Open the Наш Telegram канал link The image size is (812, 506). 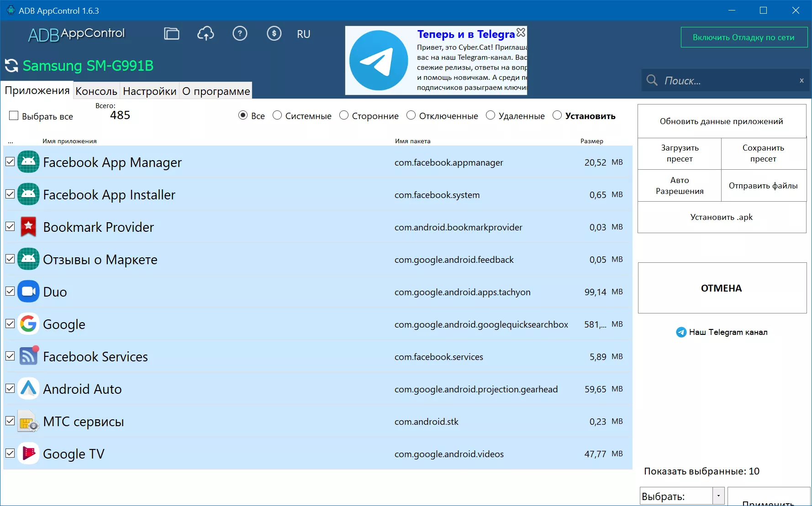[x=722, y=332]
